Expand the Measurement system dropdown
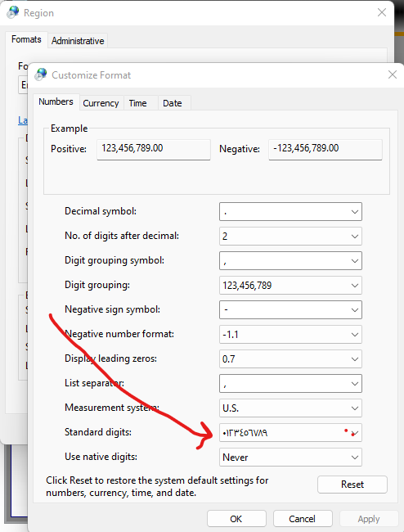Image resolution: width=404 pixels, height=532 pixels. click(x=290, y=408)
